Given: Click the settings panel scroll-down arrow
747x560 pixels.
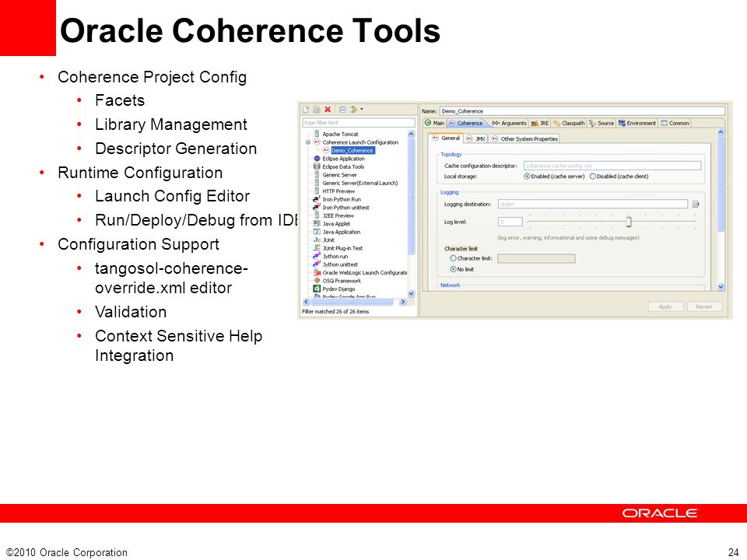Looking at the screenshot, I should (721, 287).
